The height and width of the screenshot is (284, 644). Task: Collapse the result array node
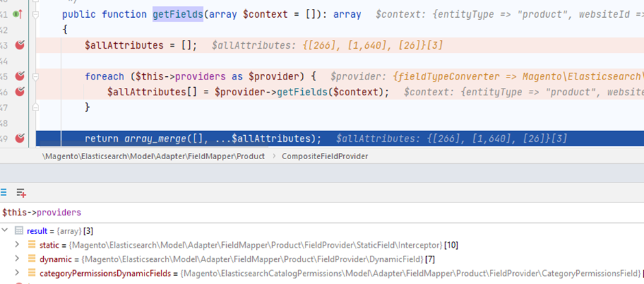click(x=5, y=231)
